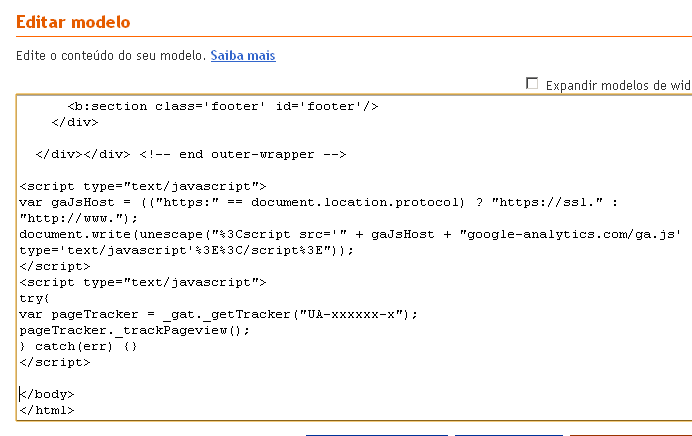692x436 pixels.
Task: Click the Expandir modelos label text
Action: (x=618, y=85)
